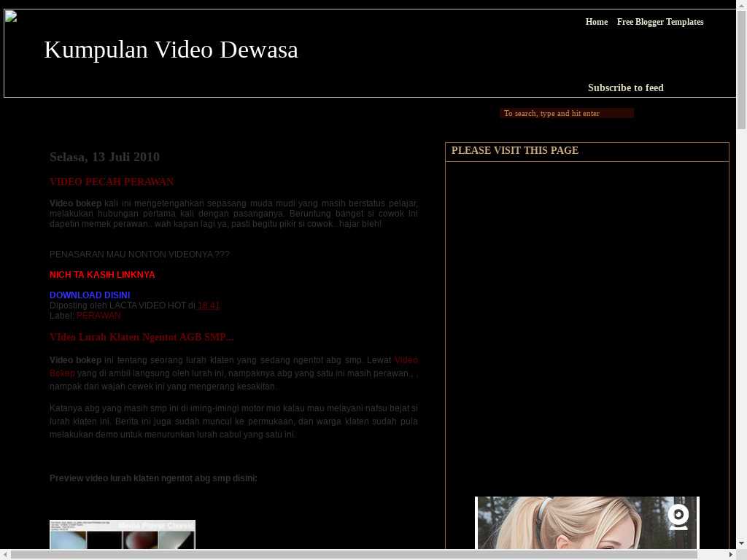Click the vertical scrollbar up arrow
The width and height of the screenshot is (747, 560).
[x=741, y=4]
